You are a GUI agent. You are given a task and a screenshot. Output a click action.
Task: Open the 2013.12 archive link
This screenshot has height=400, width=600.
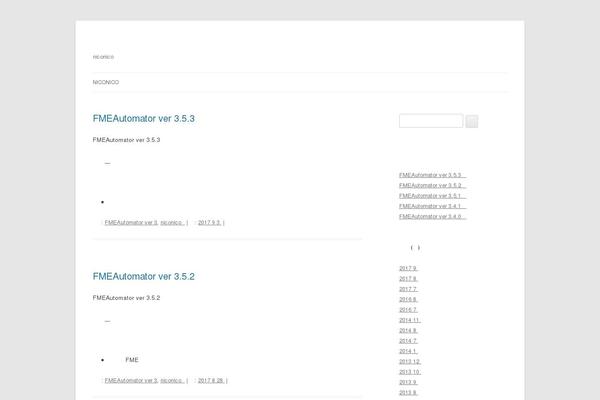point(410,362)
